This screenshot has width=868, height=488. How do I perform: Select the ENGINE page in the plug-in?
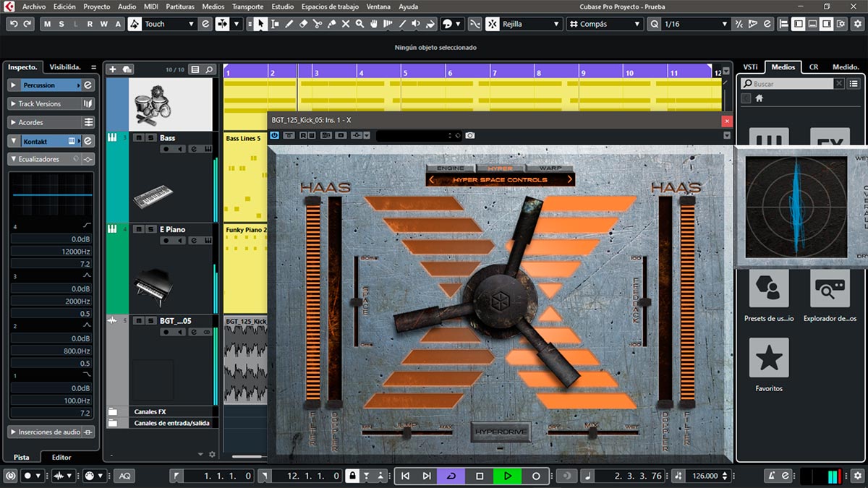click(x=451, y=168)
